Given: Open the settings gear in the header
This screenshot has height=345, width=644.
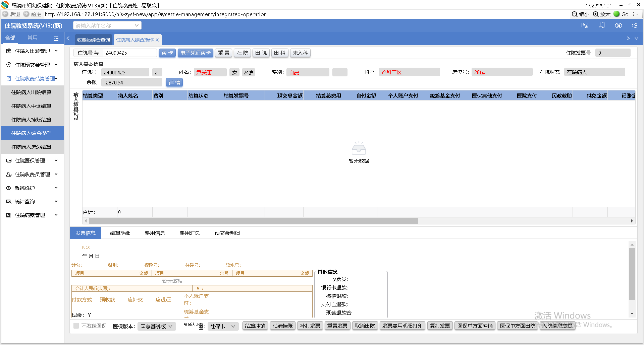Looking at the screenshot, I should coord(635,25).
